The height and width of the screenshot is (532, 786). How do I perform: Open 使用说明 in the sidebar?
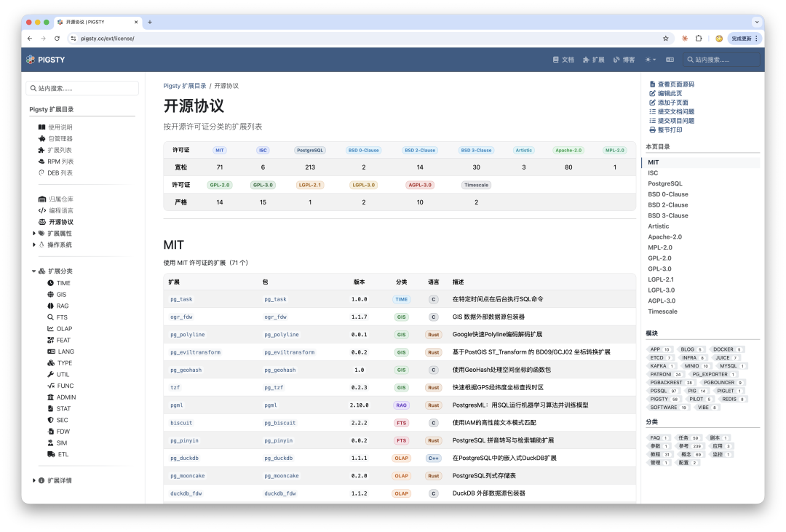tap(55, 127)
